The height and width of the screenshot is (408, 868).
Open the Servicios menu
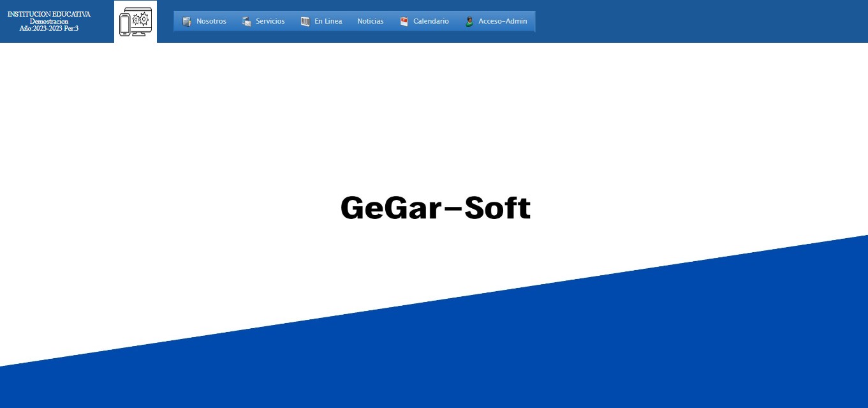(x=270, y=21)
